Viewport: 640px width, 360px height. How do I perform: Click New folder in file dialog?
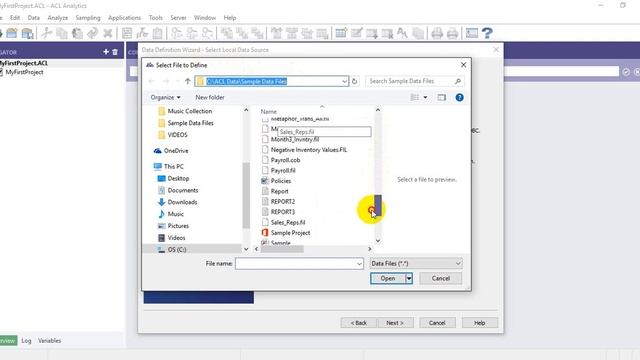pyautogui.click(x=210, y=98)
